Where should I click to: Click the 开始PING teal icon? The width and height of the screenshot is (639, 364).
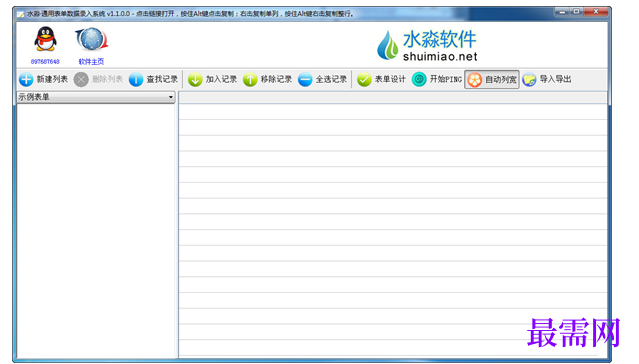(419, 79)
